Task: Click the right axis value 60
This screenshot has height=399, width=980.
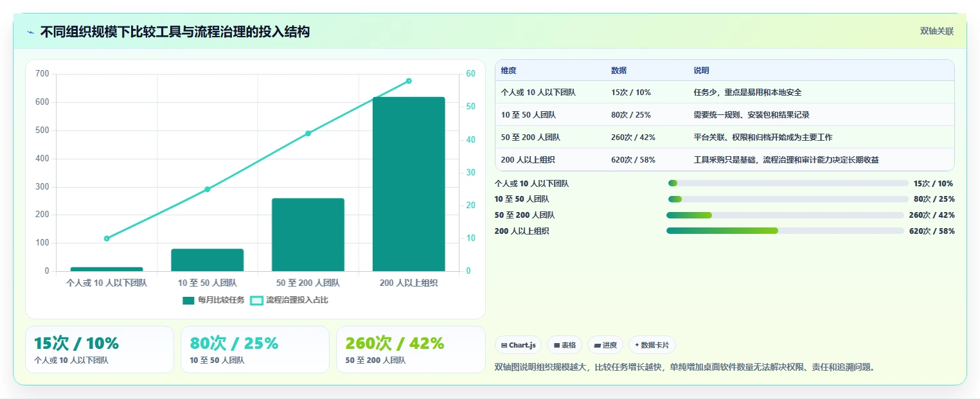Action: click(x=470, y=74)
